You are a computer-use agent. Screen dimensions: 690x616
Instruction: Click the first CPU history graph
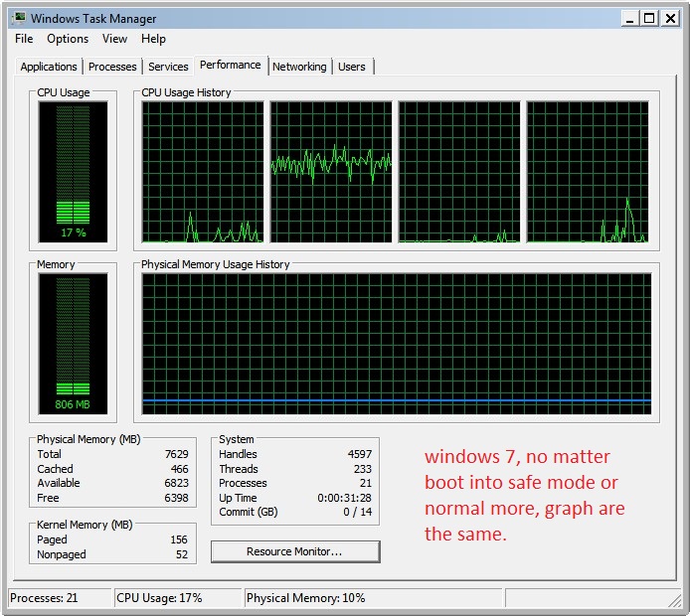(x=203, y=172)
